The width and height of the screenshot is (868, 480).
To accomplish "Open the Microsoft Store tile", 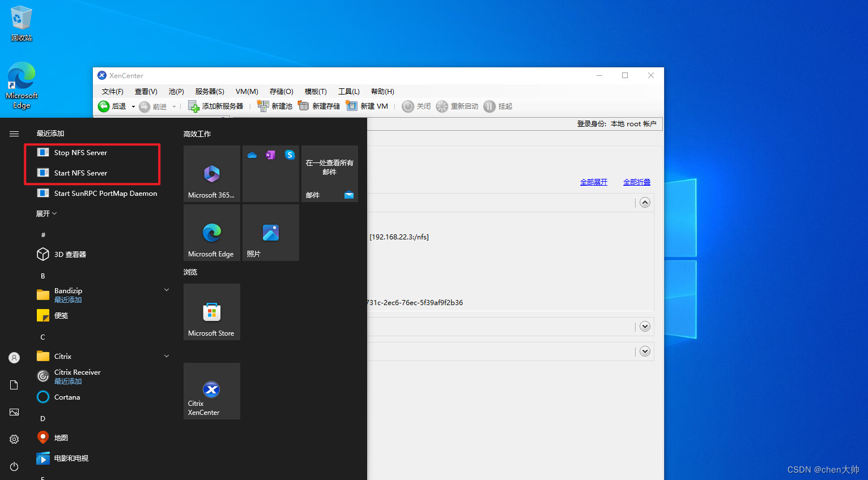I will coord(212,312).
